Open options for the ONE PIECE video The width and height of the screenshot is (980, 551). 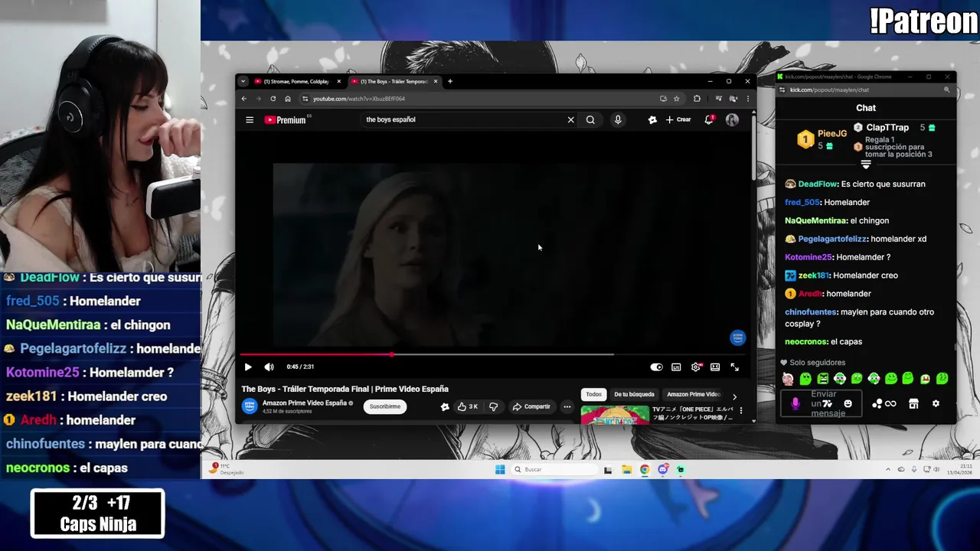point(740,411)
